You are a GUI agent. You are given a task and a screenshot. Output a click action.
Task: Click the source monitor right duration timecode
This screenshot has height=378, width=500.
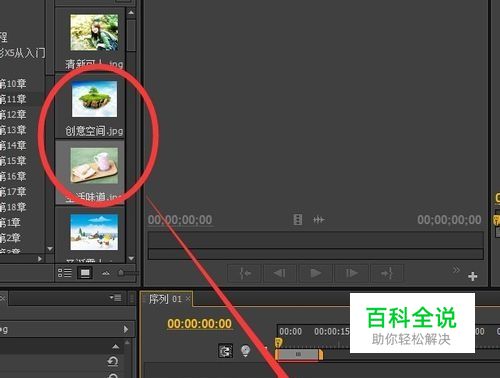[449, 220]
